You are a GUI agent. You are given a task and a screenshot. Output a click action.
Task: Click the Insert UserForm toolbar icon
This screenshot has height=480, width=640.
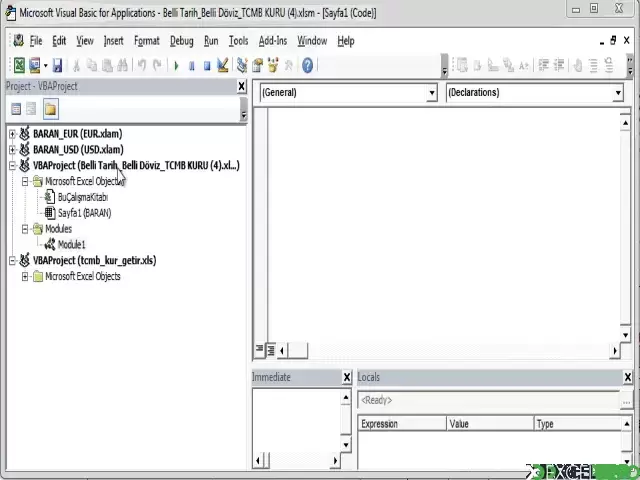[34, 65]
